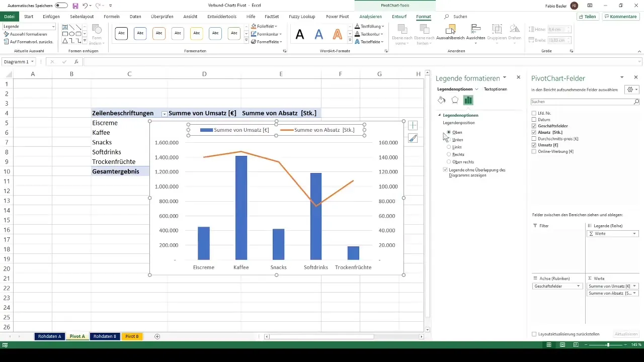Open Textkontur text outline menu
This screenshot has width=644, height=362.
(x=369, y=34)
